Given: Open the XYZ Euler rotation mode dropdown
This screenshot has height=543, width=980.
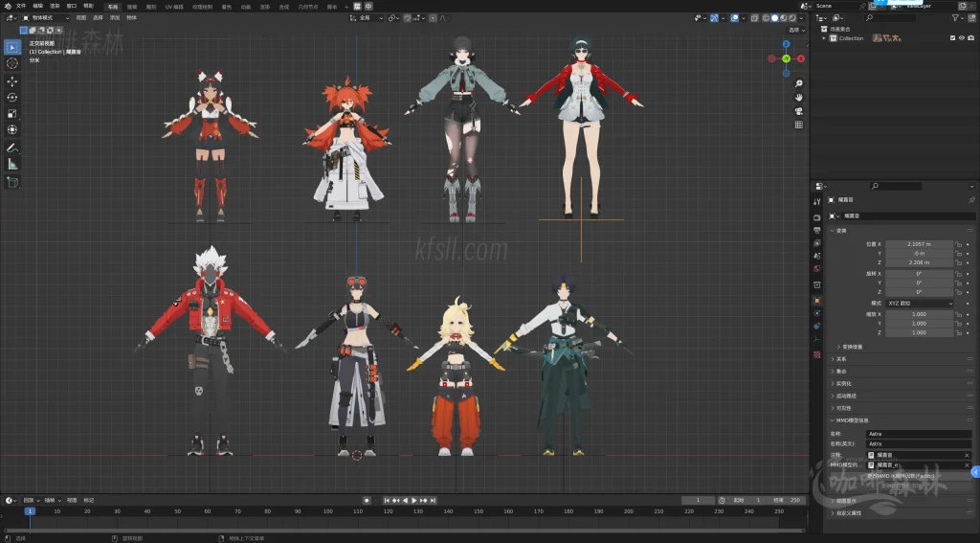Looking at the screenshot, I should pos(920,304).
